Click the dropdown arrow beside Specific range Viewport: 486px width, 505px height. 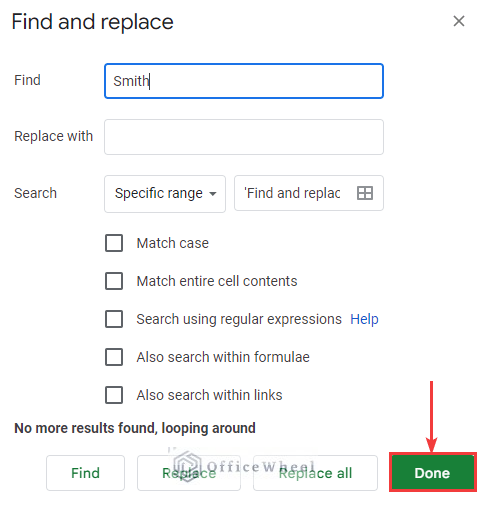coord(213,194)
